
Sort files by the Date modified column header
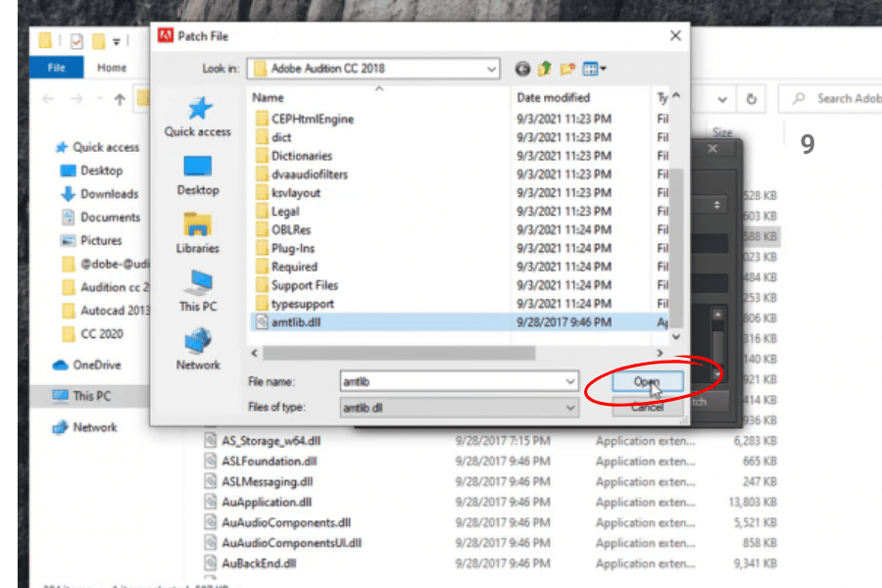click(x=553, y=98)
